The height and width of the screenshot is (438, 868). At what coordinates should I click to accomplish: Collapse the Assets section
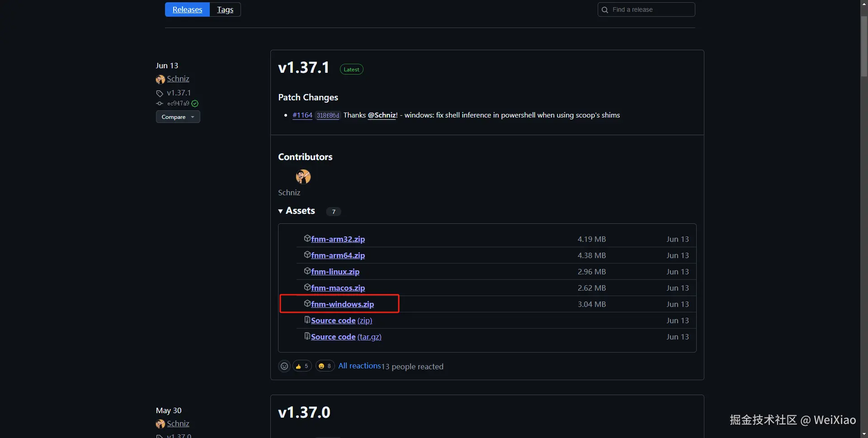coord(297,211)
